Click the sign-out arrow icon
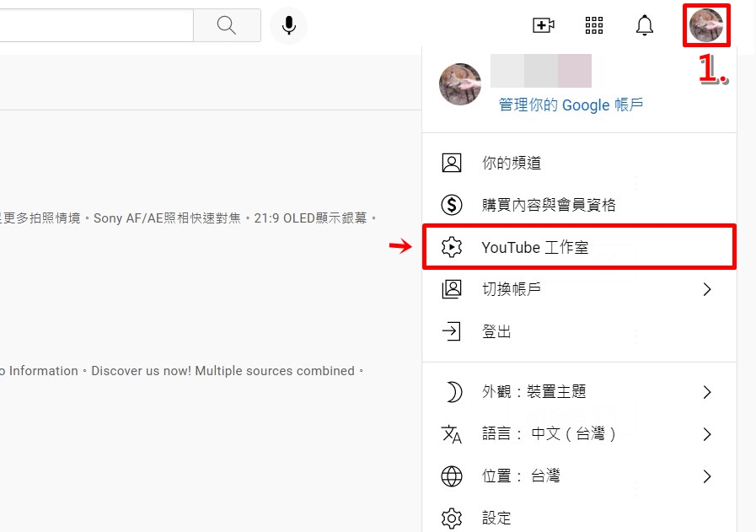This screenshot has width=756, height=532. (452, 331)
